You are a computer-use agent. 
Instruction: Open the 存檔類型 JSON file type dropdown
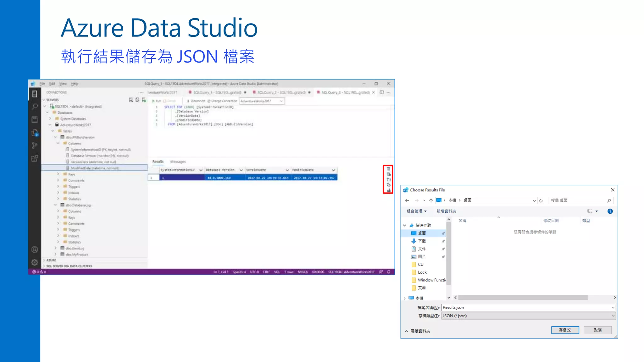click(x=529, y=316)
